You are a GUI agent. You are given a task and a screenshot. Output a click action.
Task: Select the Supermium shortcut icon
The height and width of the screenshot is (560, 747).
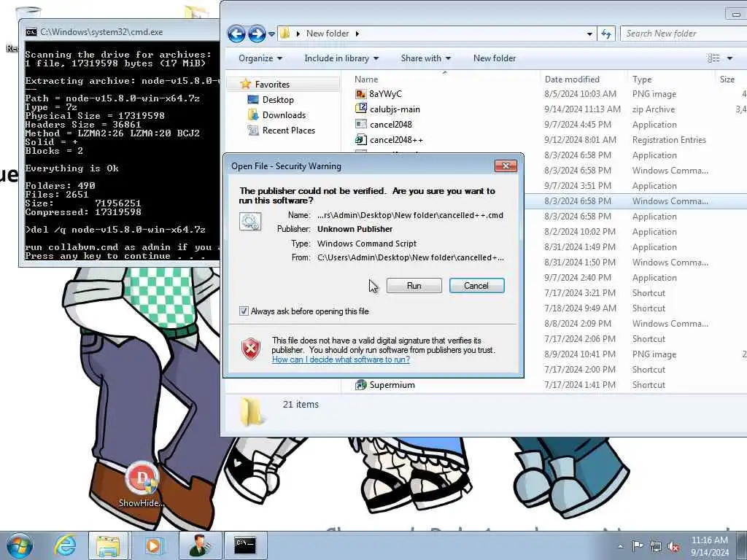360,385
